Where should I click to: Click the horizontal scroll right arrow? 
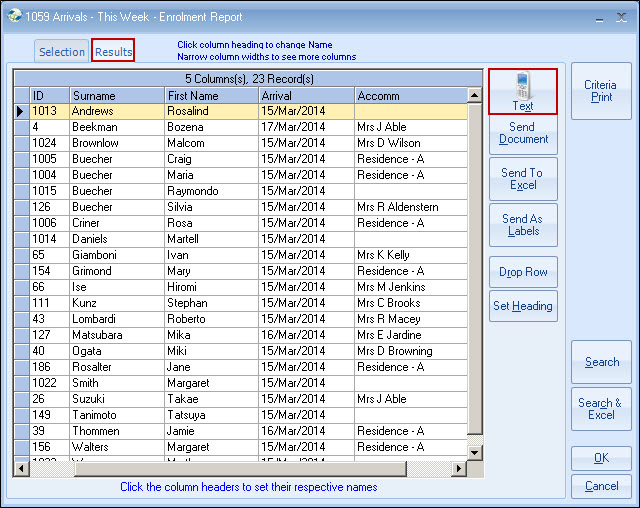(x=459, y=468)
